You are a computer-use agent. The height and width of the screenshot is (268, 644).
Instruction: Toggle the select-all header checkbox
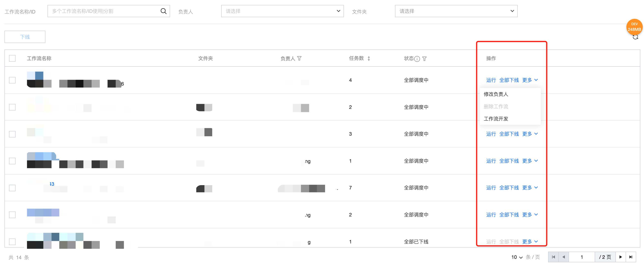[x=12, y=58]
